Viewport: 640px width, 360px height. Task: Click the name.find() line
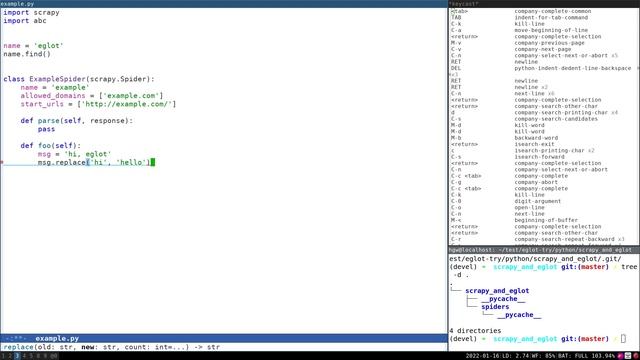[27, 54]
